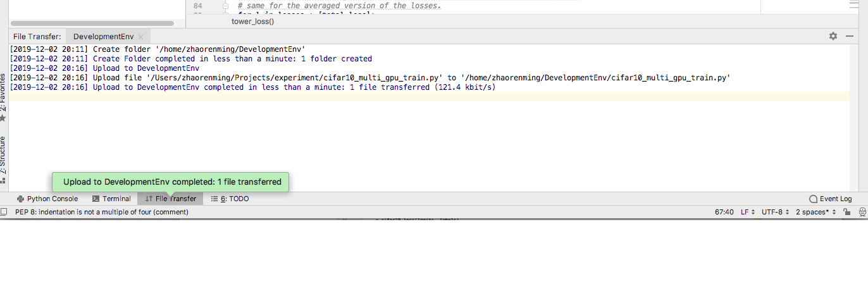Screen dimensions: 868x291
Task: Open the Python Console tool window
Action: pyautogui.click(x=47, y=199)
